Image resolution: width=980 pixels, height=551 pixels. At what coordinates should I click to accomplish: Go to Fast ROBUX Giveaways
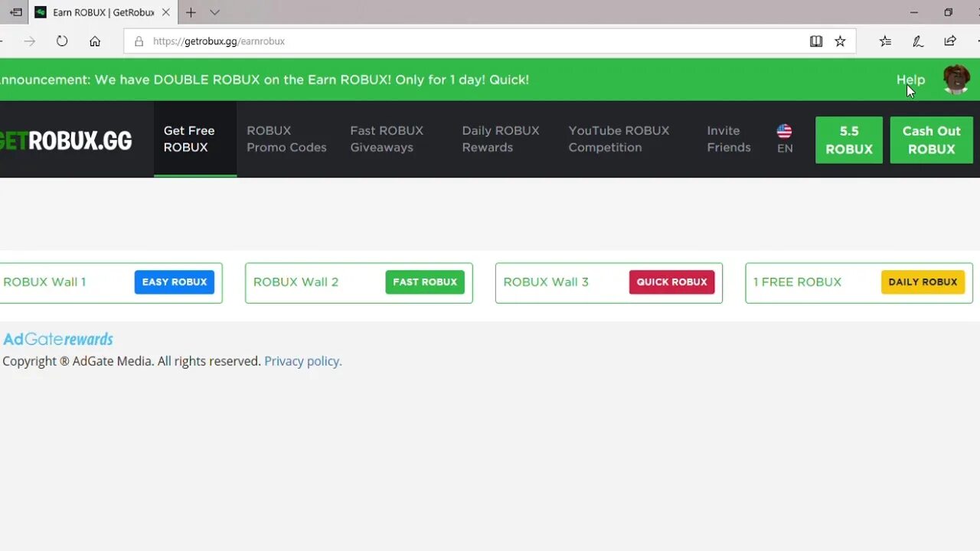[387, 139]
